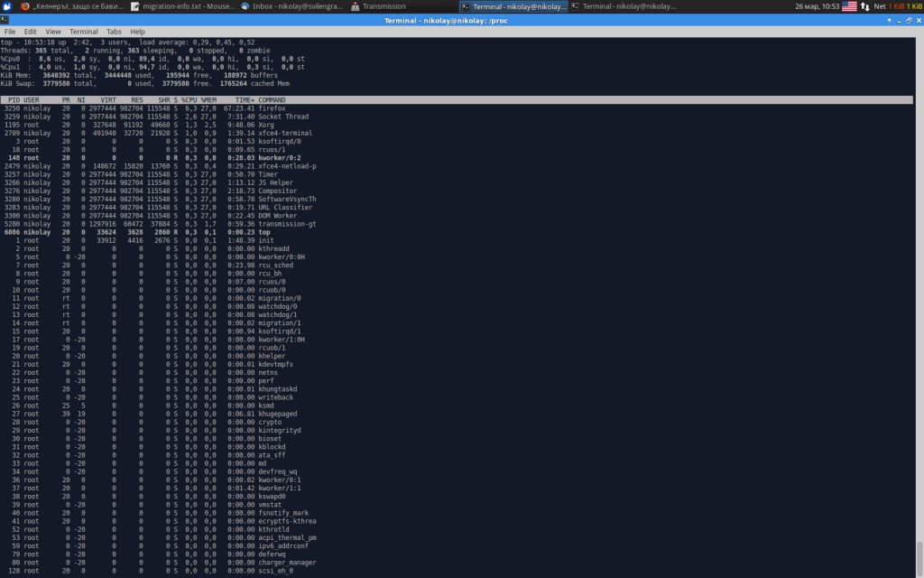Open the Xfce applications menu icon
The height and width of the screenshot is (578, 924).
coord(7,6)
